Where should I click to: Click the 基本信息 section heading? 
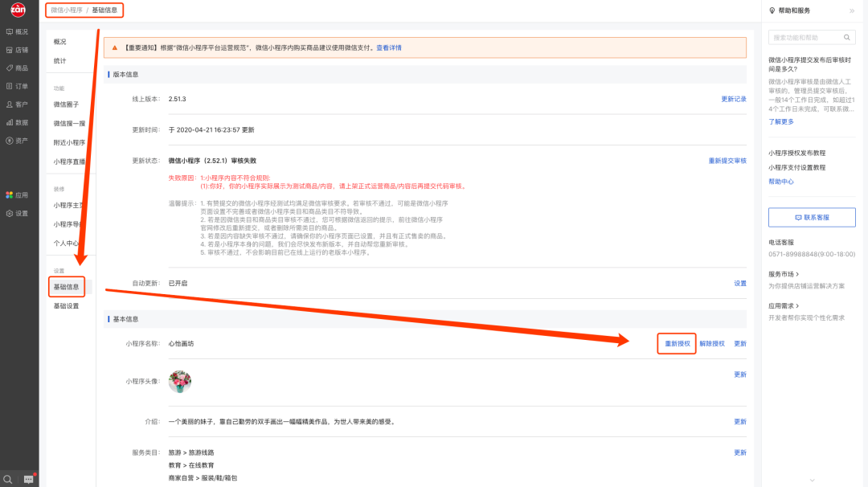125,319
